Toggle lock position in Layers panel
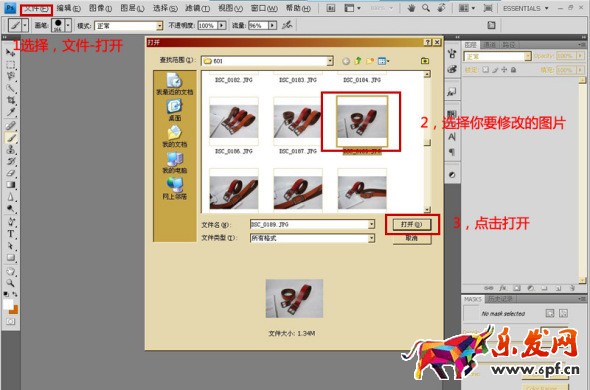The image size is (590, 390). click(x=504, y=70)
